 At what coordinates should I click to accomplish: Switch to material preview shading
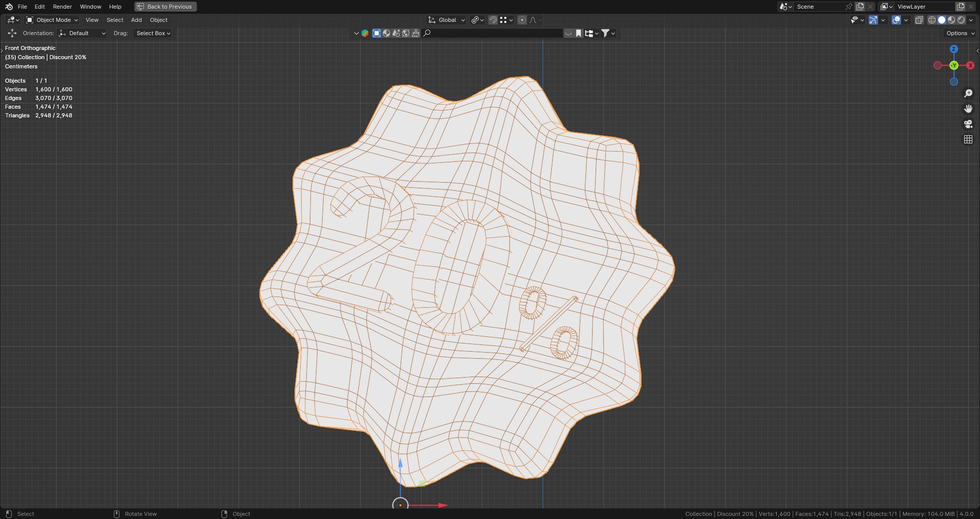pyautogui.click(x=951, y=20)
